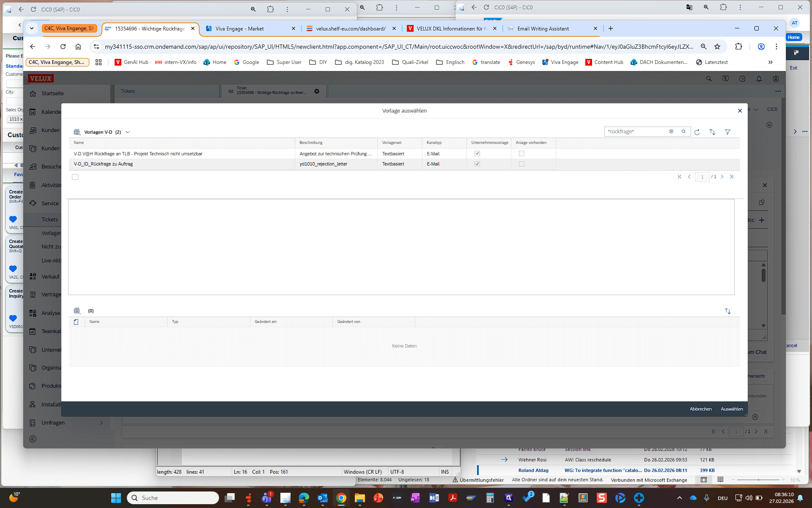Toggle Unternehmensvorlage for V-D_ID_Rückfrage zu Auftrag row
The height and width of the screenshot is (508, 812).
click(477, 164)
